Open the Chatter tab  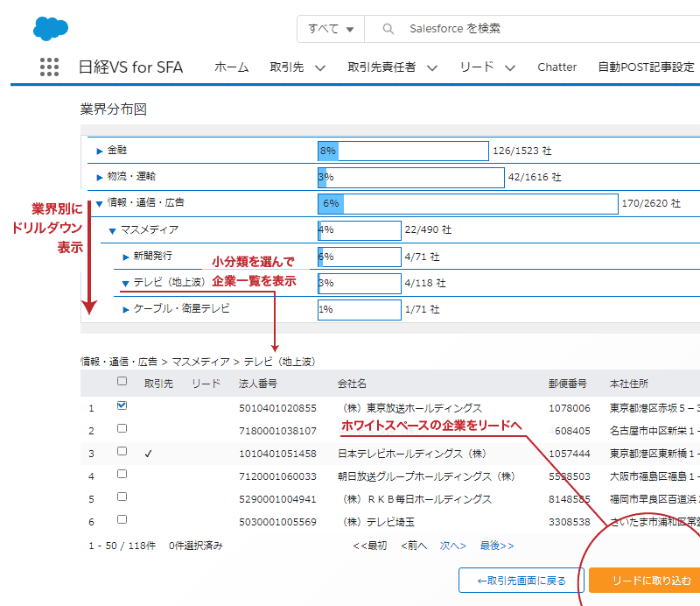[x=556, y=67]
